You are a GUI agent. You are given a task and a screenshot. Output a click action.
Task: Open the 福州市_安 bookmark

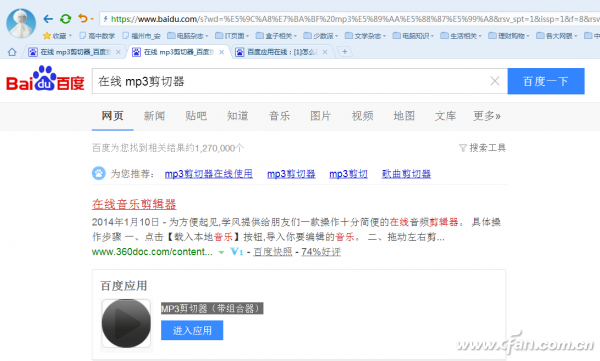[x=141, y=36]
